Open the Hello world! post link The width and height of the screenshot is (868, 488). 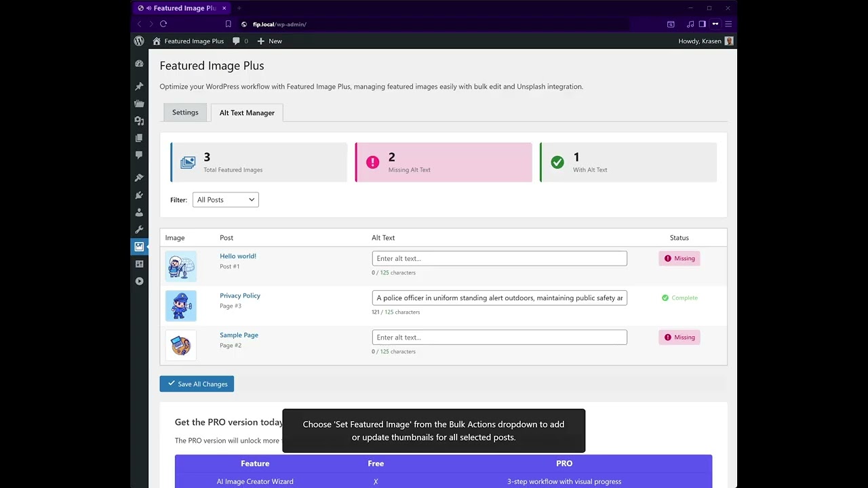point(238,256)
